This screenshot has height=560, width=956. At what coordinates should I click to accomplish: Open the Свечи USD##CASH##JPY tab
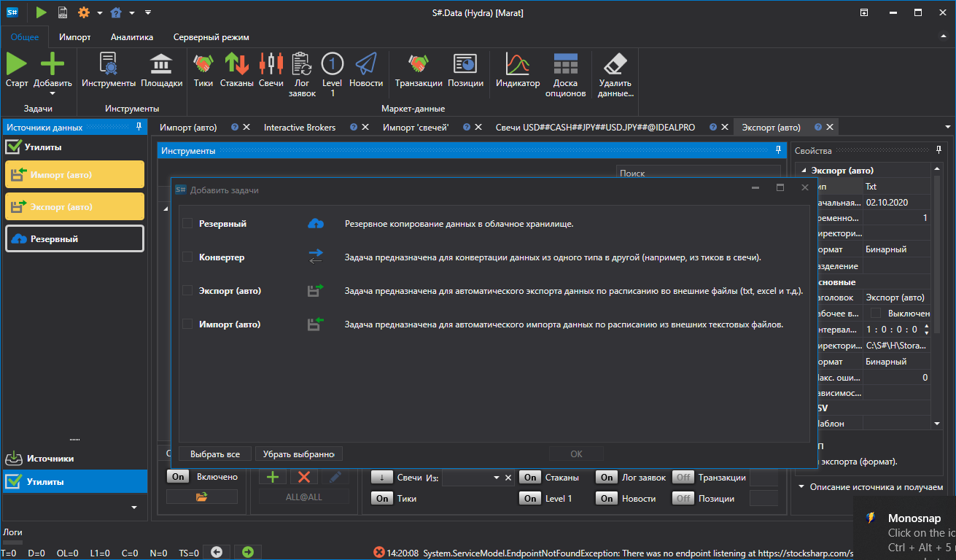coord(595,127)
